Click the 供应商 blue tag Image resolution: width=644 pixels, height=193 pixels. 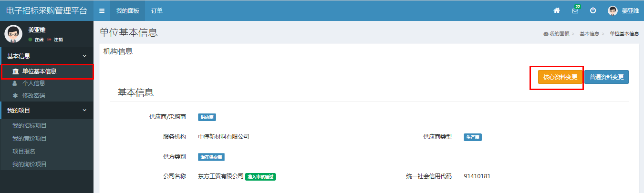(x=208, y=117)
